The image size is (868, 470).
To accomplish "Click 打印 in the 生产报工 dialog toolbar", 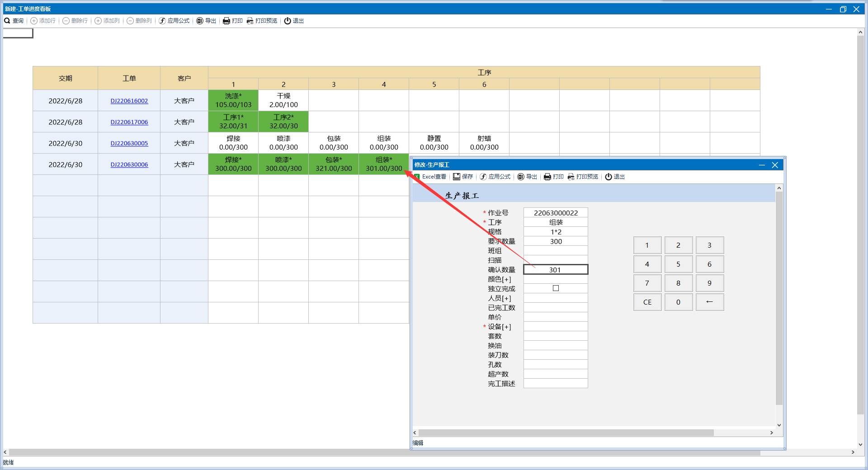I will 554,177.
